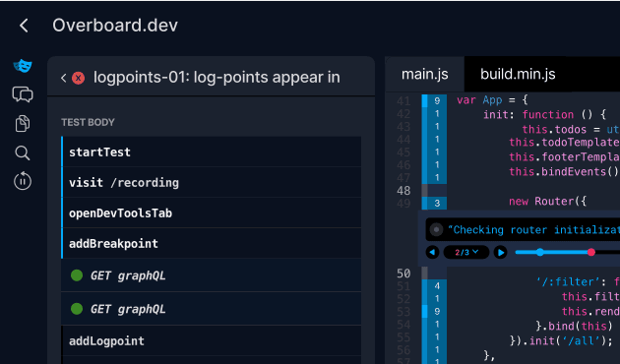
Task: Toggle breakpoint in gutter at line 50
Action: (424, 273)
